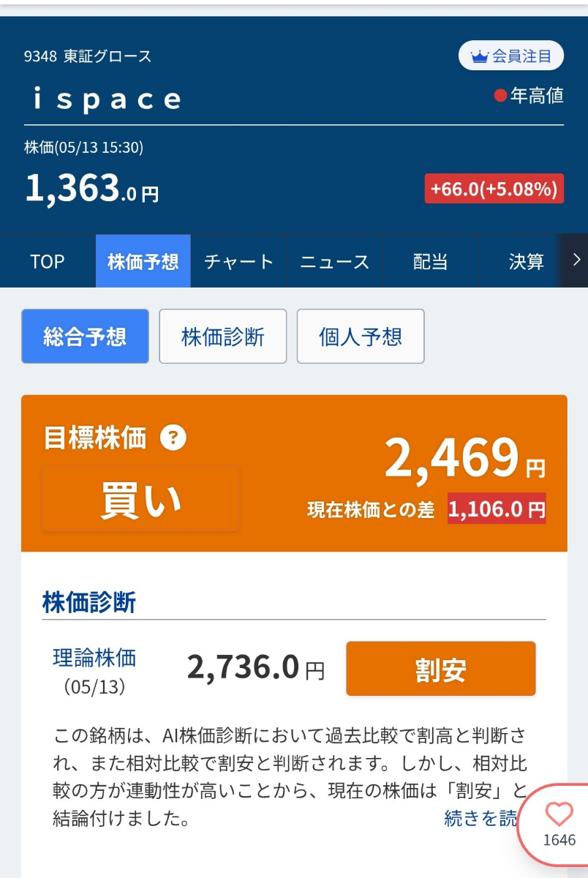Image resolution: width=588 pixels, height=878 pixels.
Task: Open the チャート tab
Action: click(x=238, y=261)
